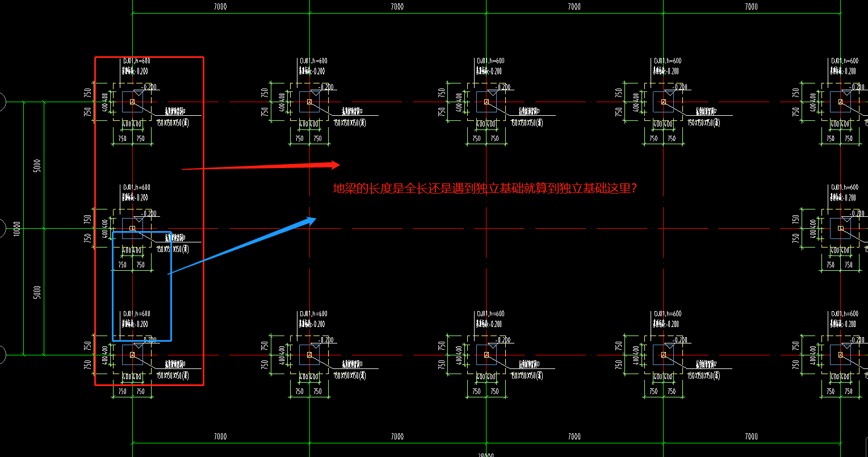
Task: Click yellow column marker at left middle-row foundation
Action: [132, 228]
